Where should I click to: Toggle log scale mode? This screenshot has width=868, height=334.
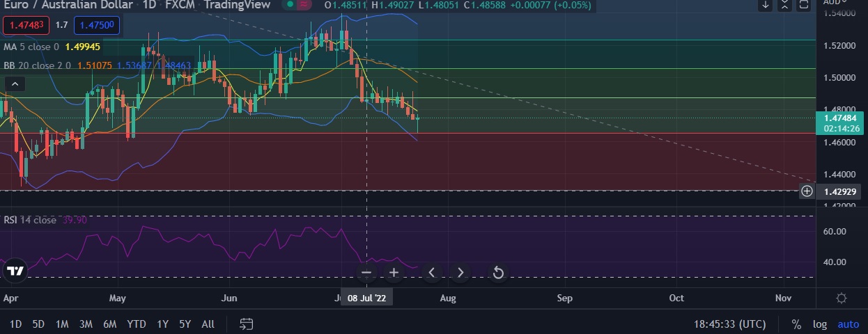pyautogui.click(x=819, y=324)
